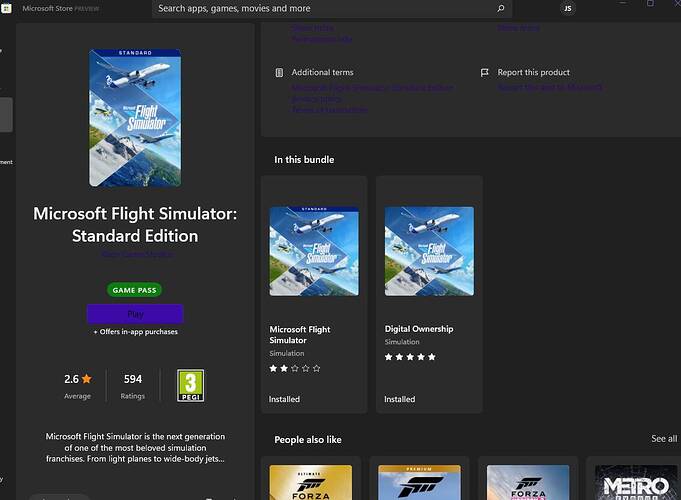Click the PEGI 3 rating badge
The width and height of the screenshot is (681, 500).
click(190, 385)
